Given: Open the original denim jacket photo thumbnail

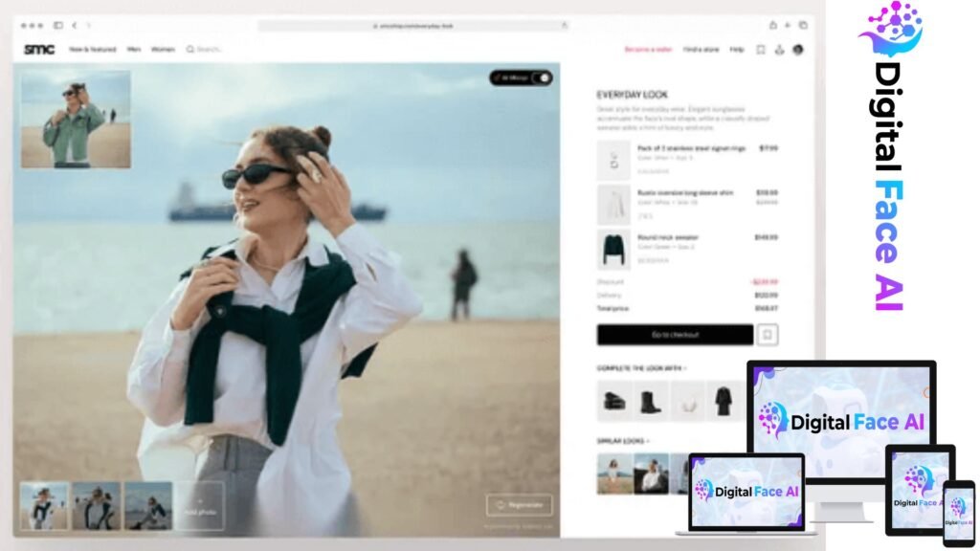Looking at the screenshot, I should (76, 120).
